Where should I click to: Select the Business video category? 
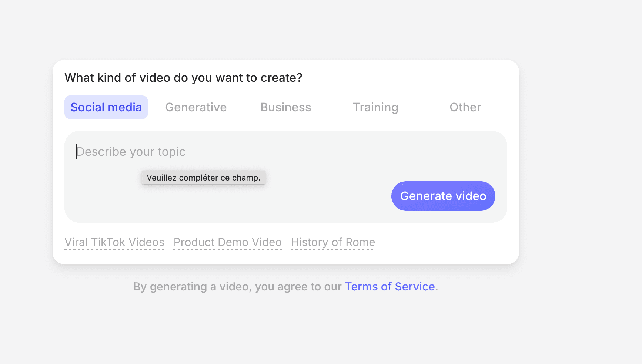pyautogui.click(x=285, y=107)
